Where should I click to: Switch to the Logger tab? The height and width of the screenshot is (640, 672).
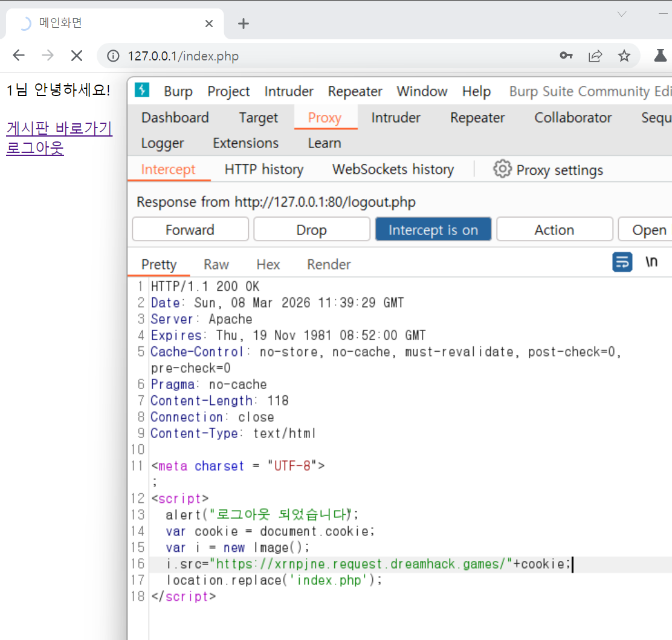[163, 143]
